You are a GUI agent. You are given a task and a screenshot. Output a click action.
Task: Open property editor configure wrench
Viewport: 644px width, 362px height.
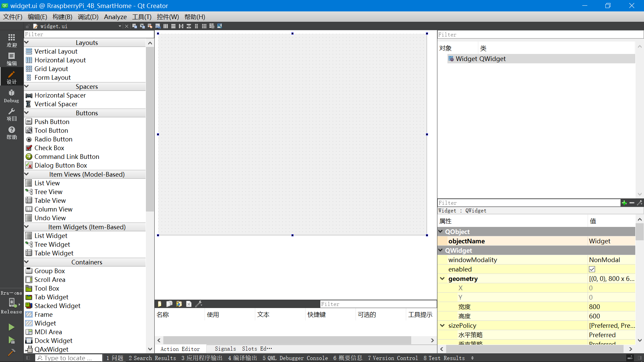point(640,203)
